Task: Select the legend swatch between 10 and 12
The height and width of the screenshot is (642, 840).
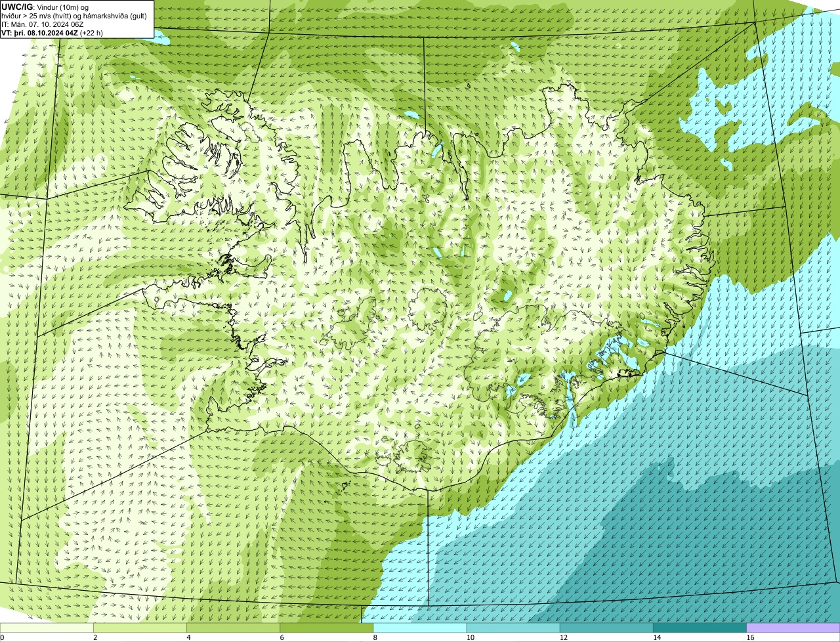Action: click(x=513, y=628)
